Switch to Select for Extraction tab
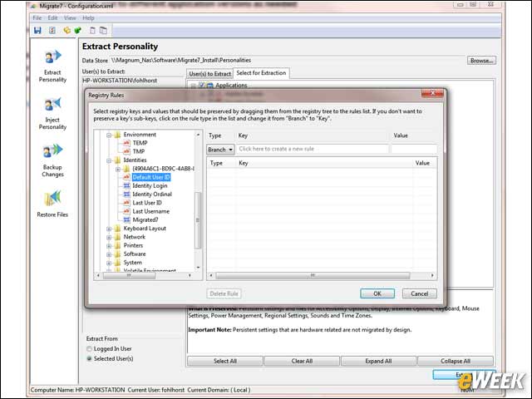Screen dimensions: 532x399 click(261, 73)
